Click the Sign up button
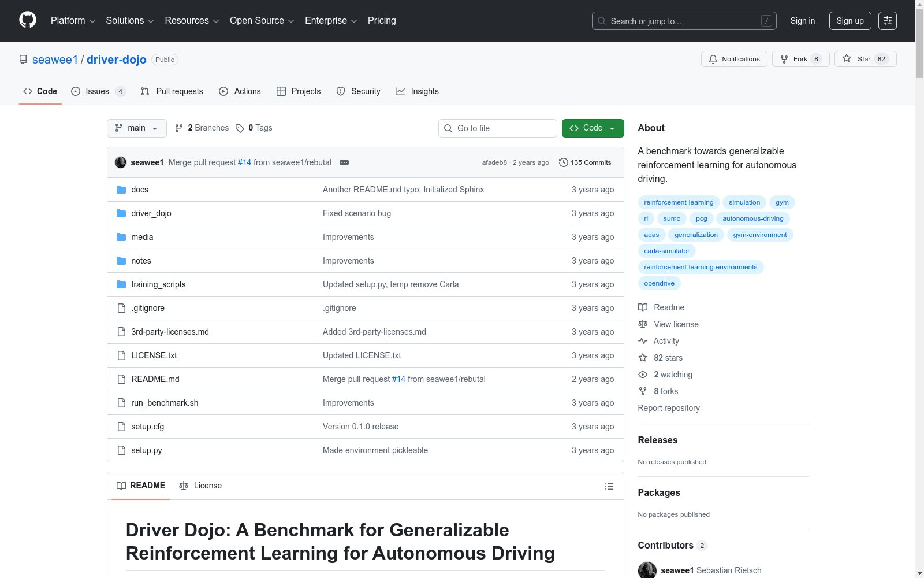This screenshot has width=924, height=578. click(850, 21)
